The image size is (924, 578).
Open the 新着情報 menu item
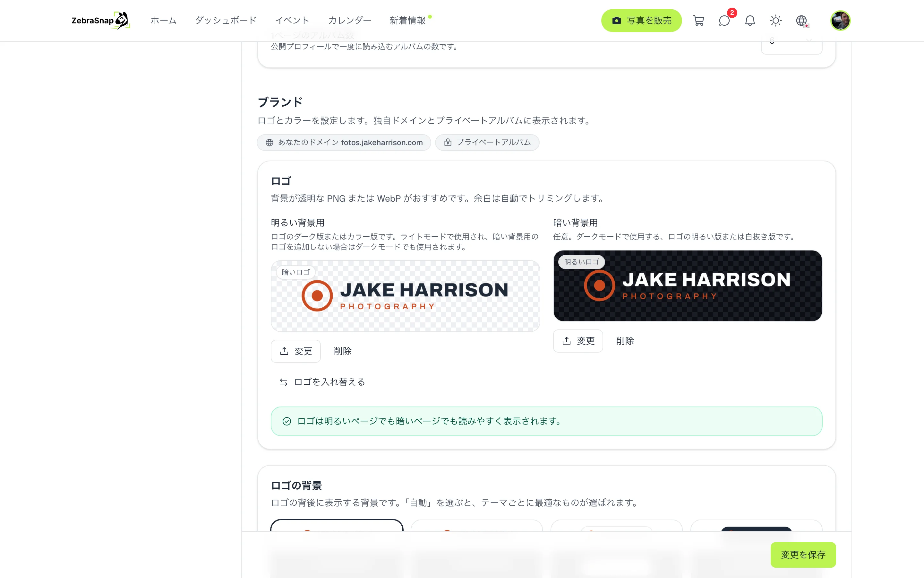(x=407, y=20)
